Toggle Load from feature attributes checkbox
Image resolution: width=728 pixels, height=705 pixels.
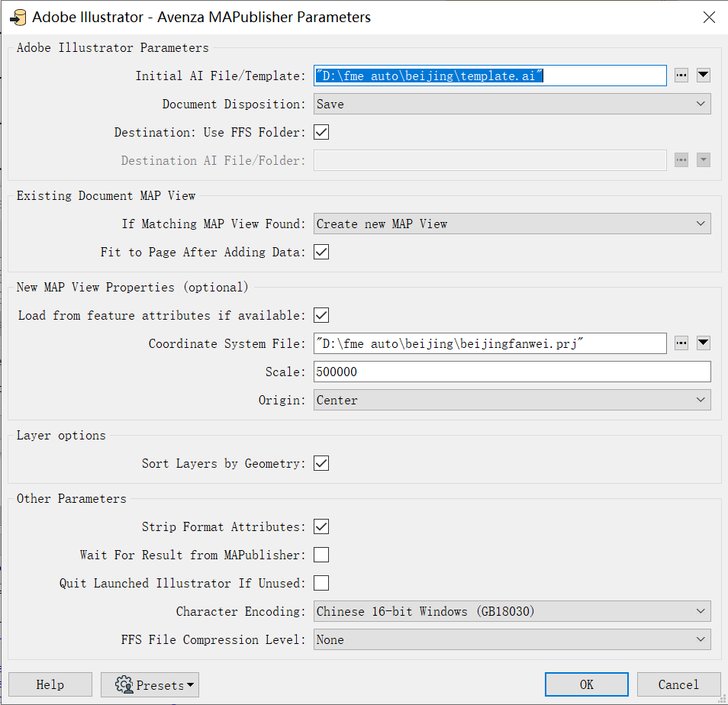321,315
